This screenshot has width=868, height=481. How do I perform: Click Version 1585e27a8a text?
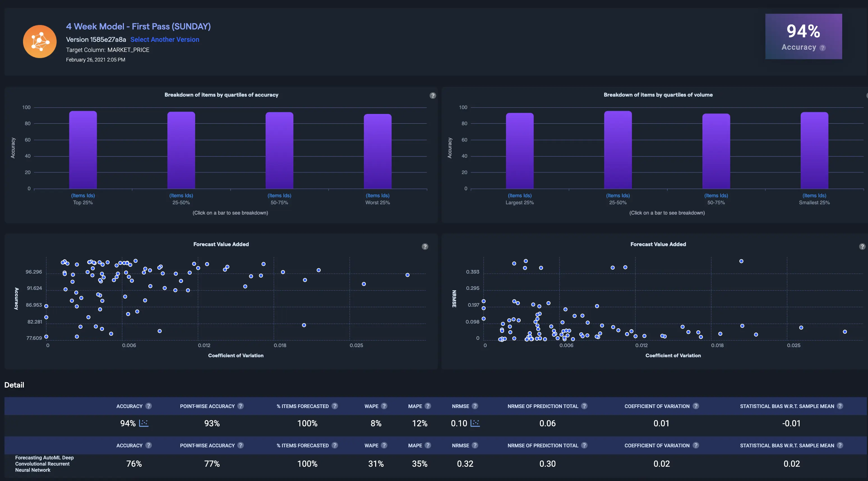pos(96,40)
